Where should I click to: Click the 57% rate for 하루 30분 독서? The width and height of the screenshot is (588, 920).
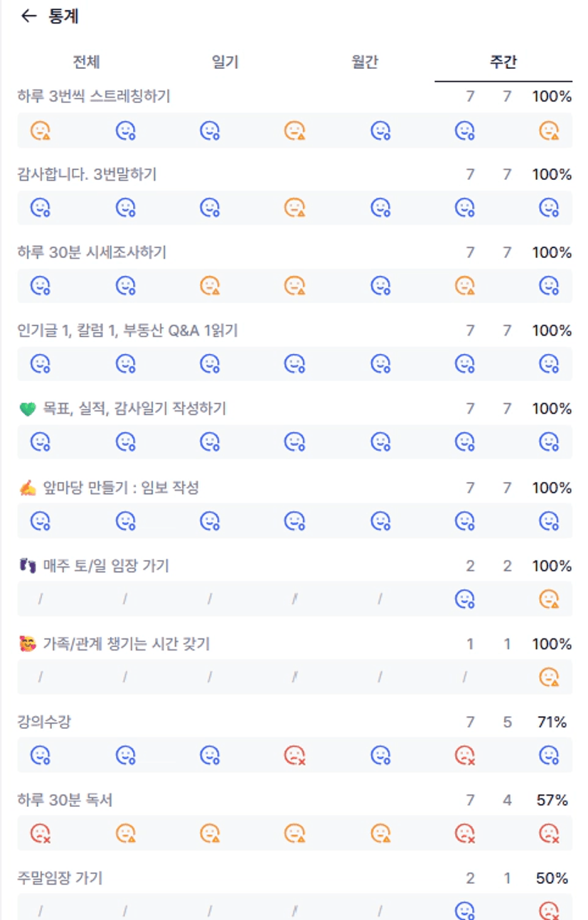click(552, 801)
